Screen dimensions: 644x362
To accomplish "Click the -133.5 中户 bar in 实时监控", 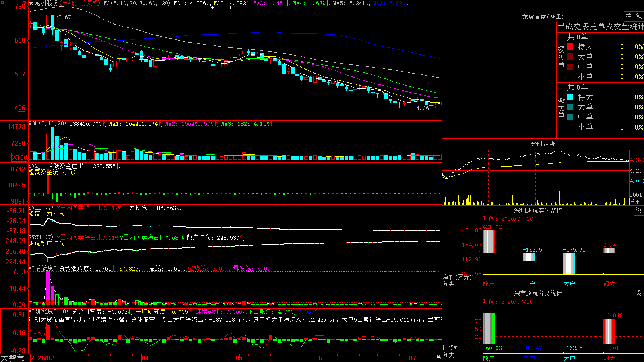I will coord(529,257).
